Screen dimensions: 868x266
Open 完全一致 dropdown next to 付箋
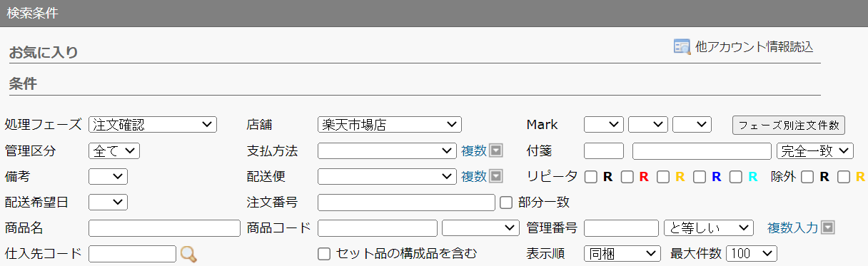814,150
